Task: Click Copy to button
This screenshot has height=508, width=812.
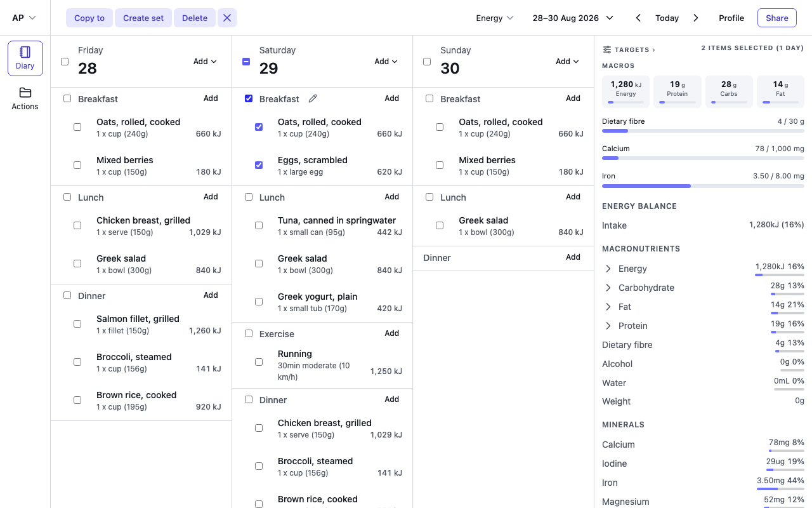Action: (x=89, y=18)
